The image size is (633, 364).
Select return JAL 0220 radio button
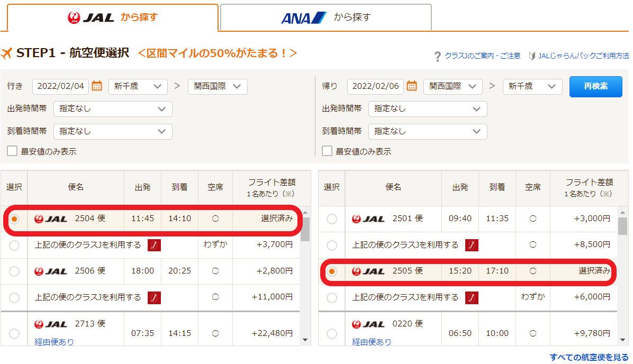pos(332,334)
